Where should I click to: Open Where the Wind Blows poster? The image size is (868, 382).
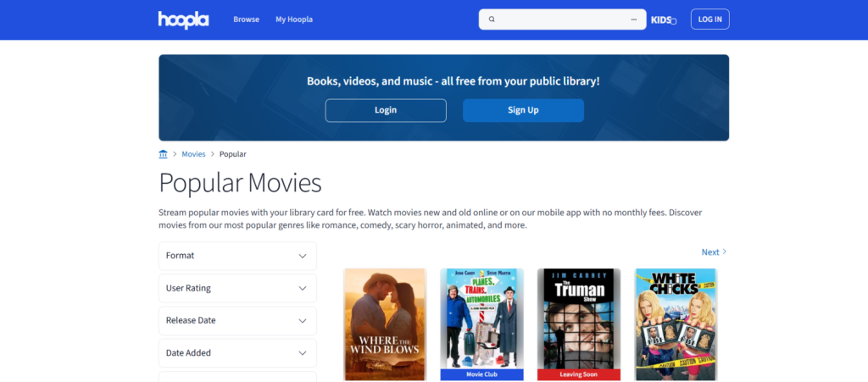coord(386,324)
